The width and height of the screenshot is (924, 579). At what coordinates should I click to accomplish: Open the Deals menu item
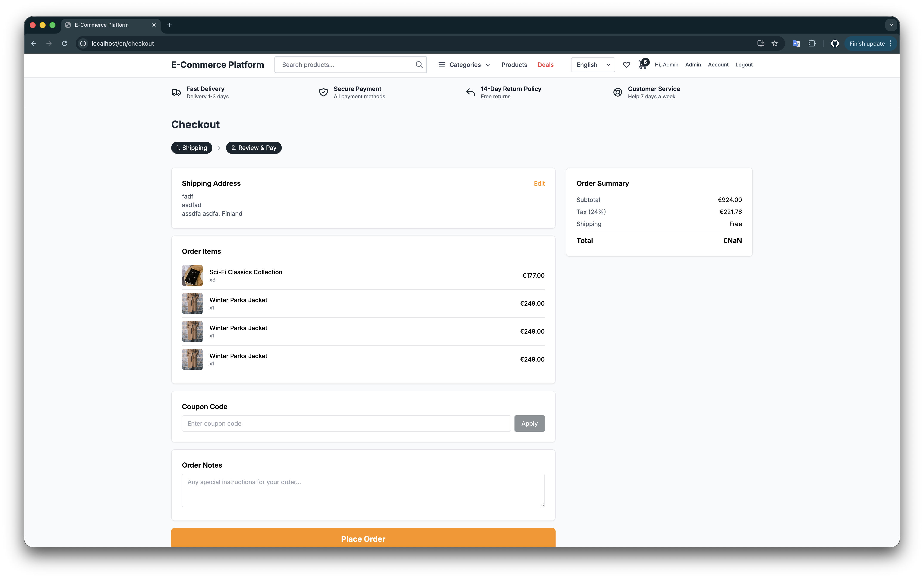545,65
